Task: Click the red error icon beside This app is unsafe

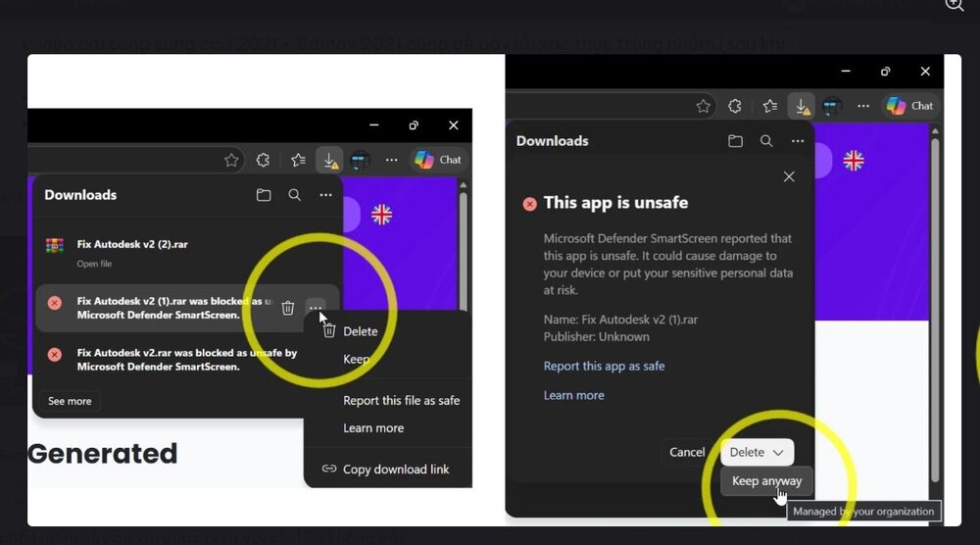Action: pyautogui.click(x=529, y=204)
